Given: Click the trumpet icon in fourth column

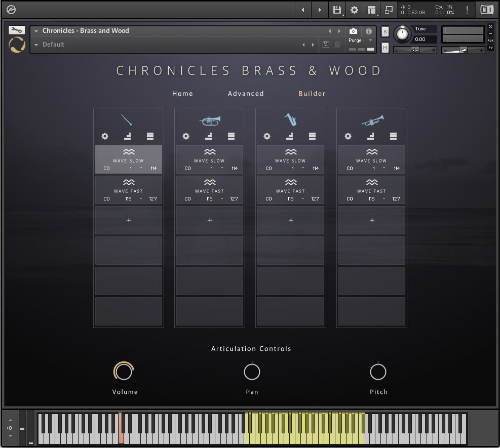Looking at the screenshot, I should pos(372,120).
